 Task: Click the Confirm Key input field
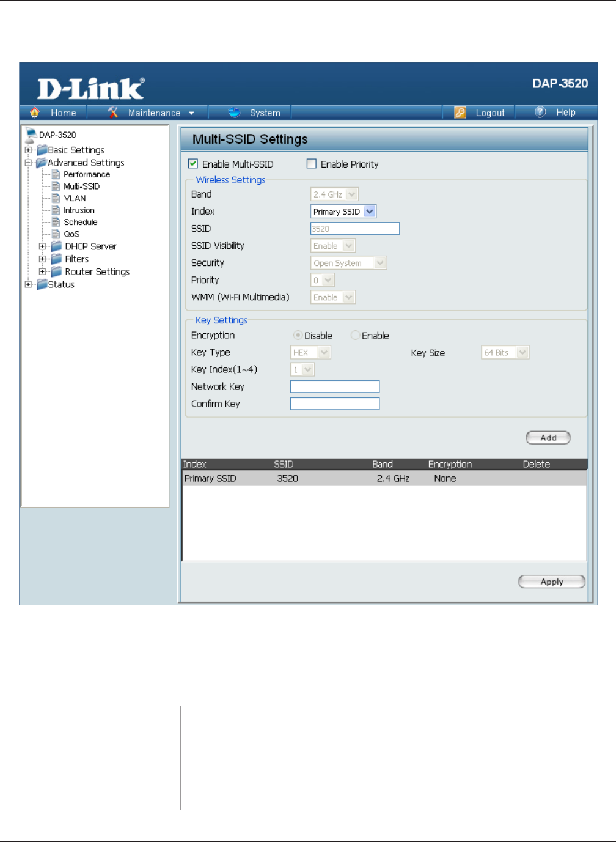335,404
